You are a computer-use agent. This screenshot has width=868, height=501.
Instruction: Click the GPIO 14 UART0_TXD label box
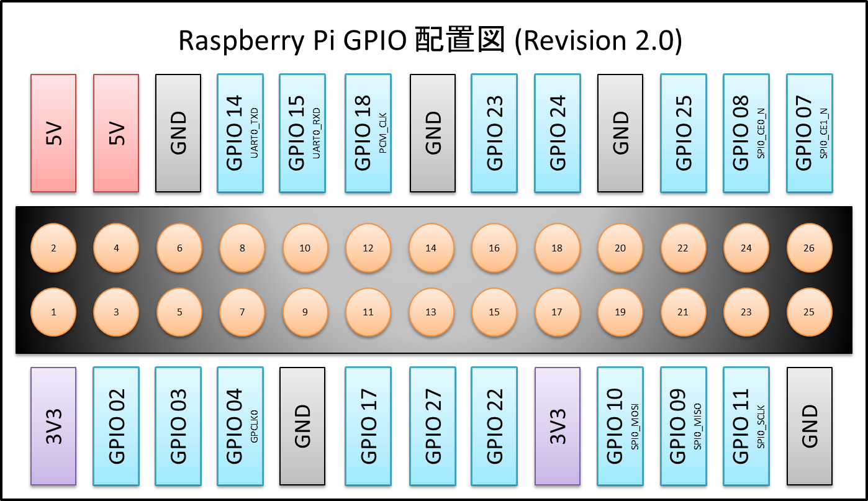point(240,133)
